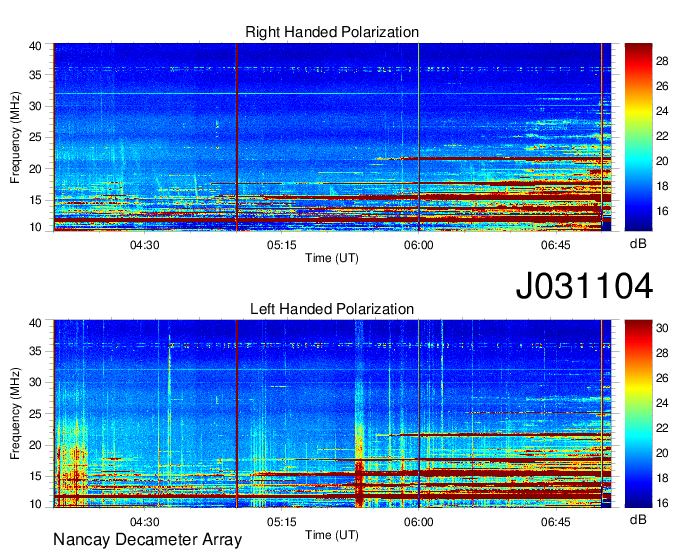Click 15 MHz tick on right-handed plot

[36, 200]
